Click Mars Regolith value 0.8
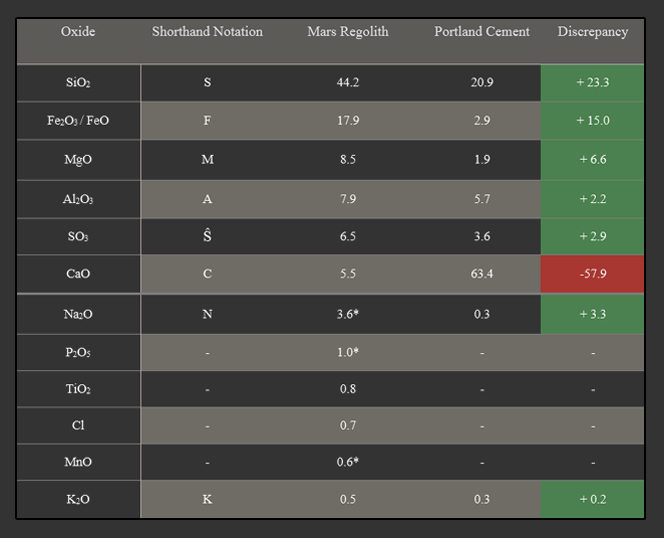The image size is (664, 538). coord(348,389)
